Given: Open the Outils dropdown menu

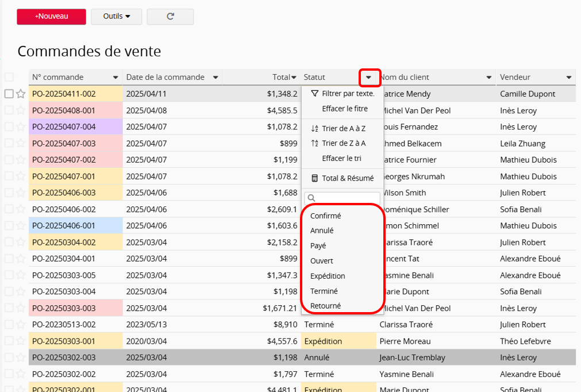Looking at the screenshot, I should pos(116,17).
